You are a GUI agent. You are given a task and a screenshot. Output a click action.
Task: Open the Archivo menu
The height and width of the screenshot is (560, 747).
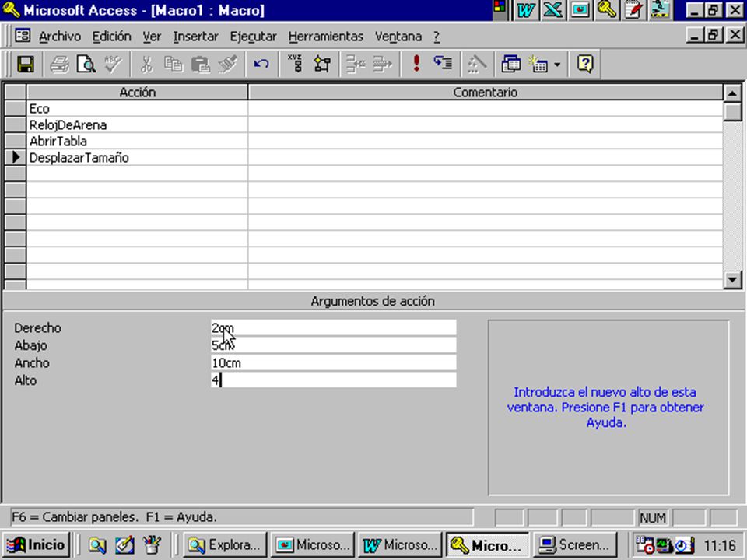click(x=60, y=37)
